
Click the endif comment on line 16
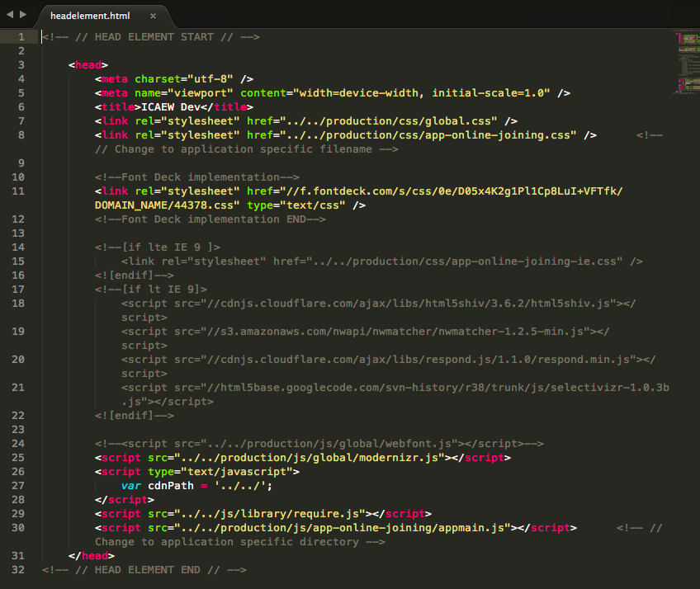coord(135,276)
